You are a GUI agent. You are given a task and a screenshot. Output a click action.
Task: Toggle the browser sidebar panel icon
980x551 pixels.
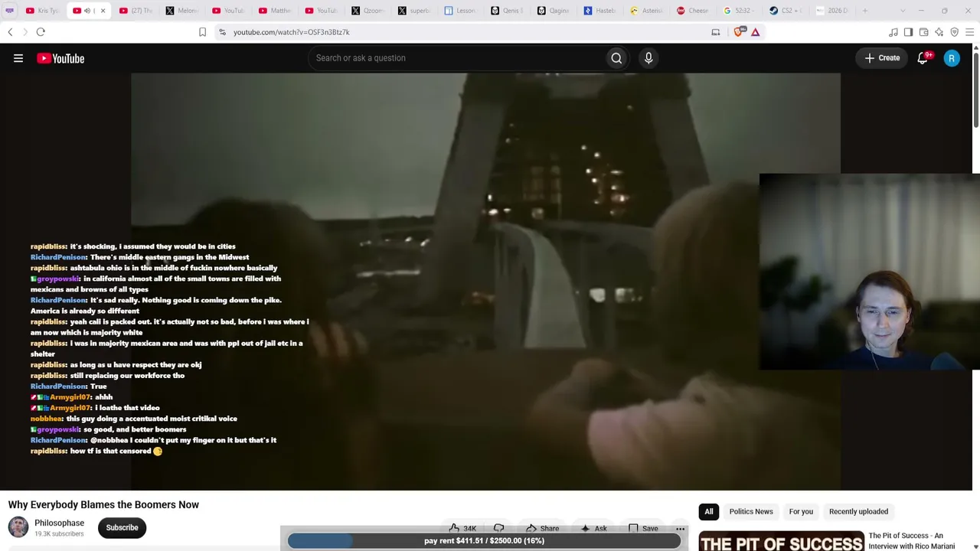[x=908, y=32]
